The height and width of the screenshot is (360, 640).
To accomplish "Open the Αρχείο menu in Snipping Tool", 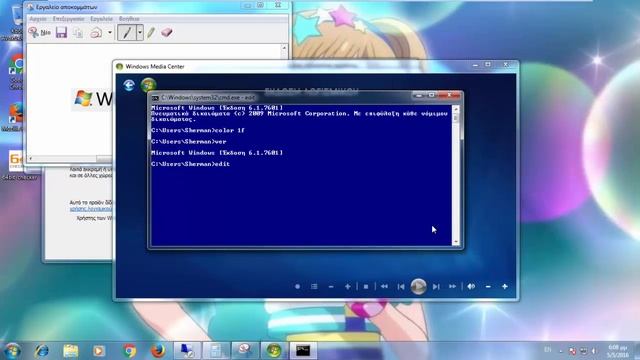I will tap(38, 19).
